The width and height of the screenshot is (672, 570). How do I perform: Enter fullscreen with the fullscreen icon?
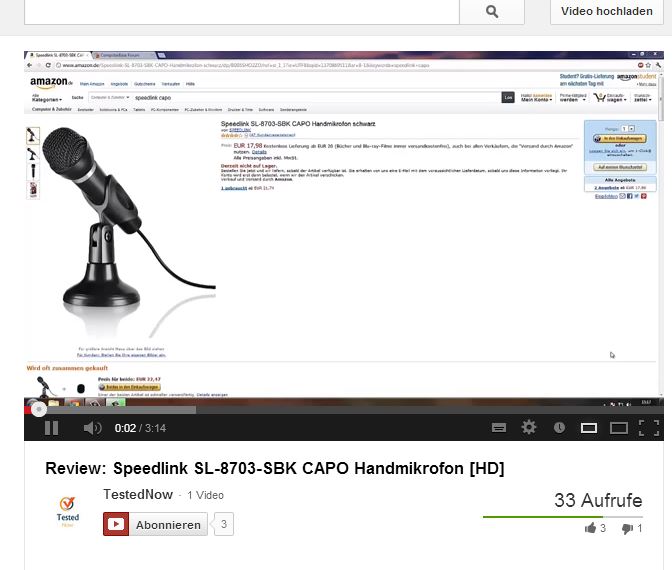tap(649, 428)
